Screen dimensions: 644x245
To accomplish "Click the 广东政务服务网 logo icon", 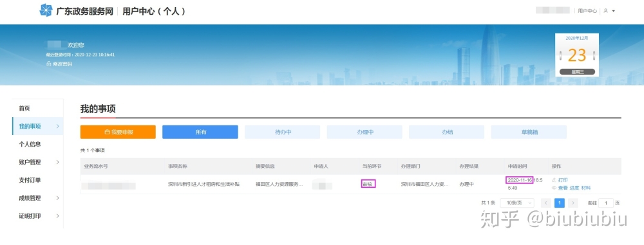I will coord(46,10).
